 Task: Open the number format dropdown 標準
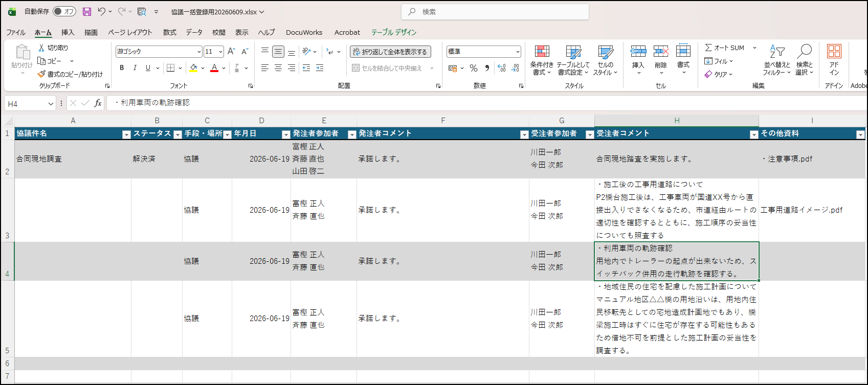tap(518, 52)
